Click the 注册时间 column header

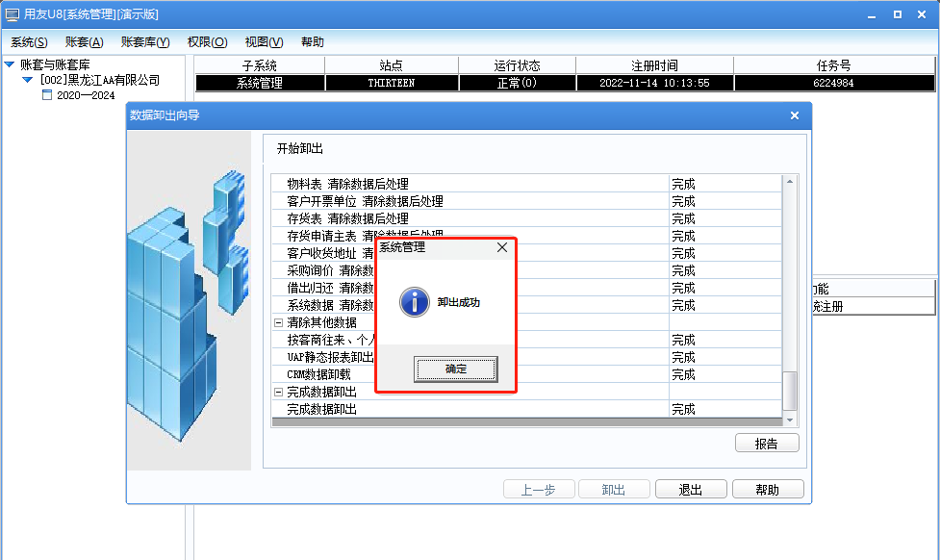point(654,65)
